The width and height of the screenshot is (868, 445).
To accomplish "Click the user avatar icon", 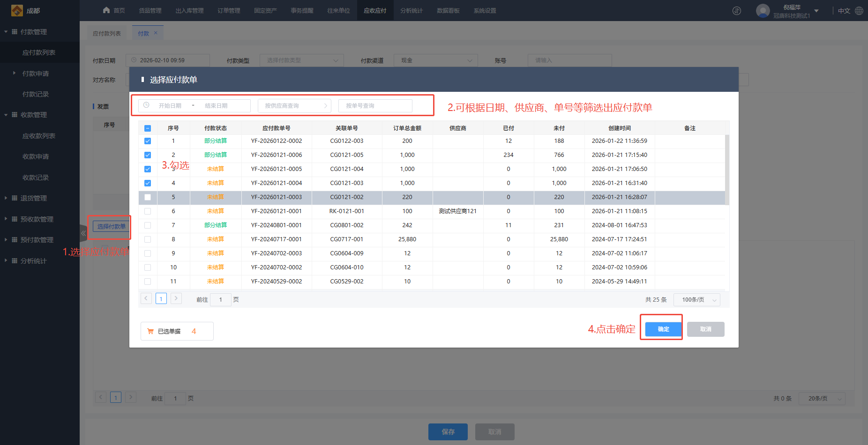I will click(763, 11).
